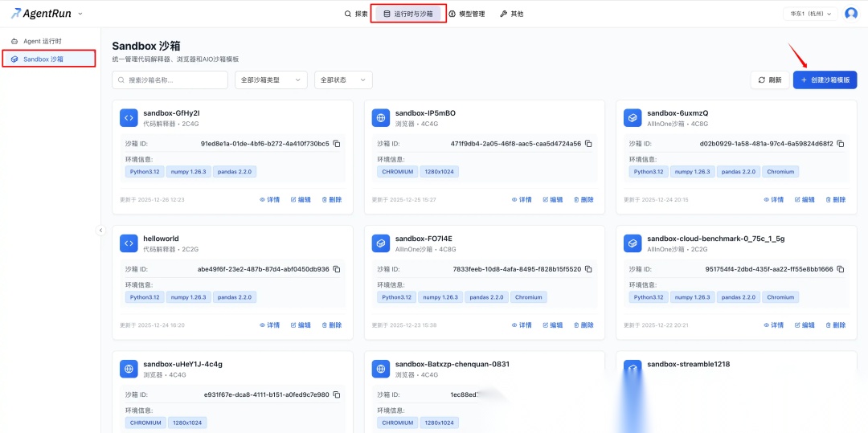Select Sandbox 沙箱 in sidebar
The height and width of the screenshot is (433, 868).
click(50, 59)
